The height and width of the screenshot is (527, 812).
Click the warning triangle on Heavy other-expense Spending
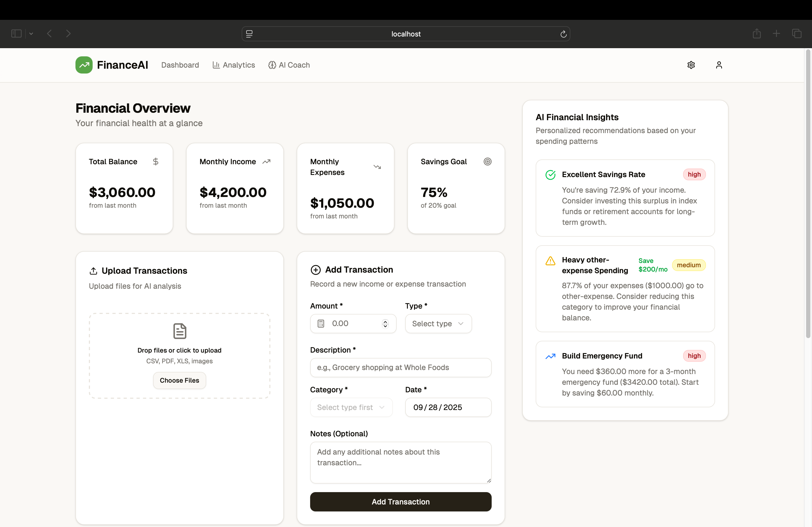click(x=550, y=261)
